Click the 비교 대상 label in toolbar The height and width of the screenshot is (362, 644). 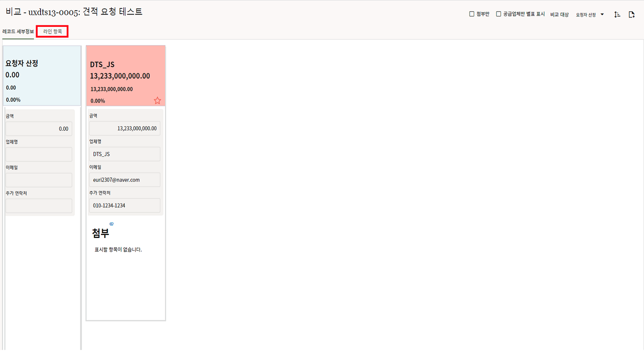pos(559,14)
